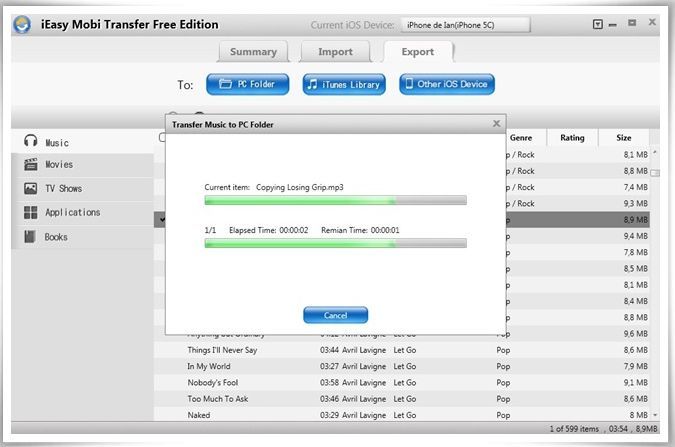
Task: Export to Other iOS Device
Action: (x=447, y=84)
